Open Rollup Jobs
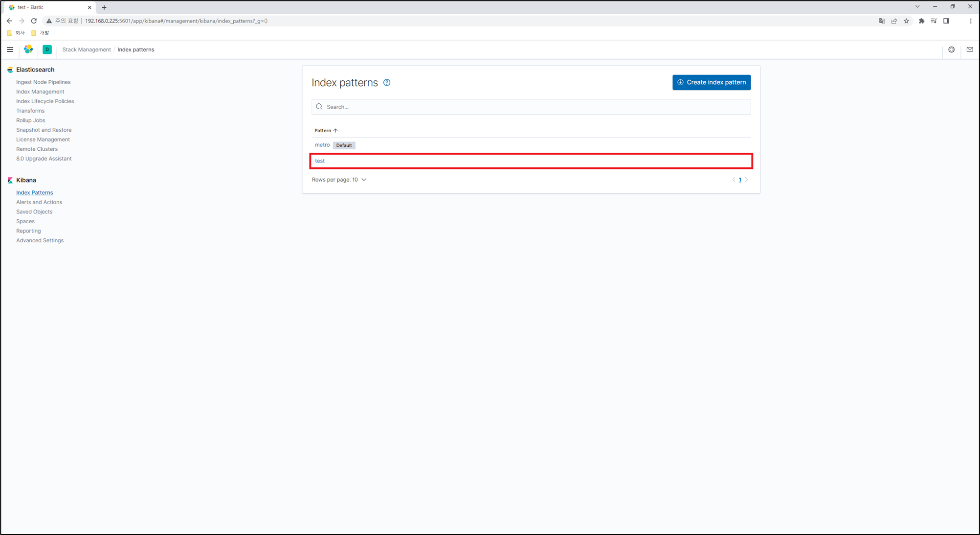980x535 pixels. (30, 120)
